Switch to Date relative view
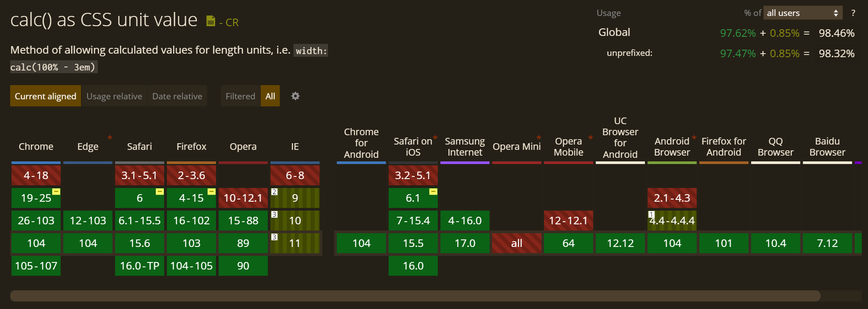Viewport: 868px width, 309px height. 177,96
